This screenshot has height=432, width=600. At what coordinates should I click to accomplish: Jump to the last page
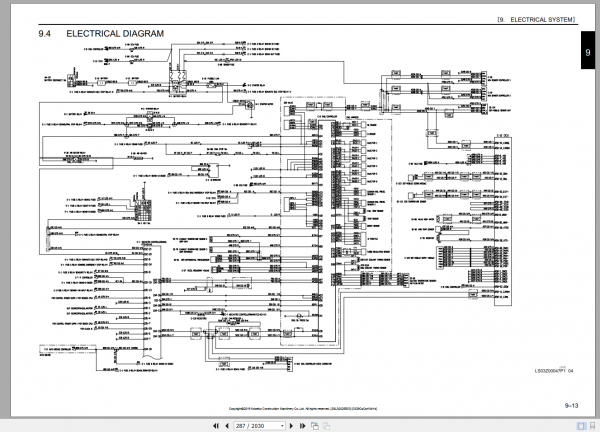[x=302, y=426]
